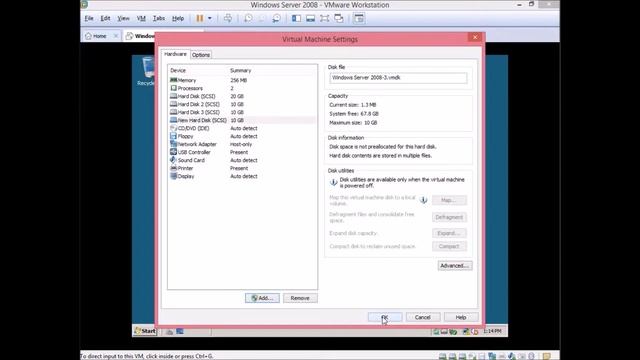Open the Tabs menu
This screenshot has width=640, height=360.
159,18
